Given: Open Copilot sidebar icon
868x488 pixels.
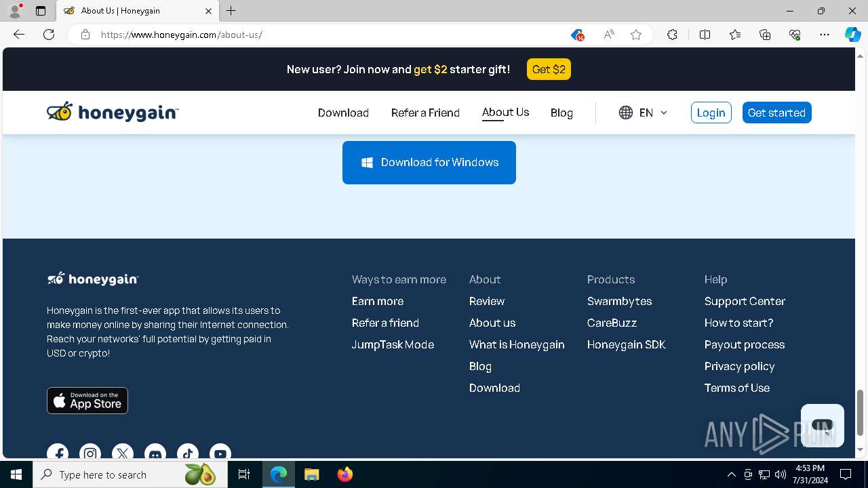Looking at the screenshot, I should point(853,35).
